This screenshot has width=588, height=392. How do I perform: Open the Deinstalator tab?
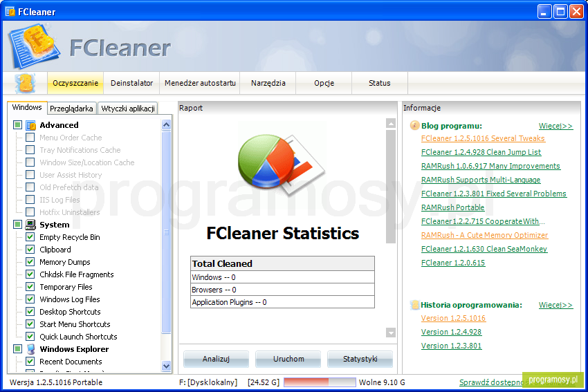click(131, 83)
